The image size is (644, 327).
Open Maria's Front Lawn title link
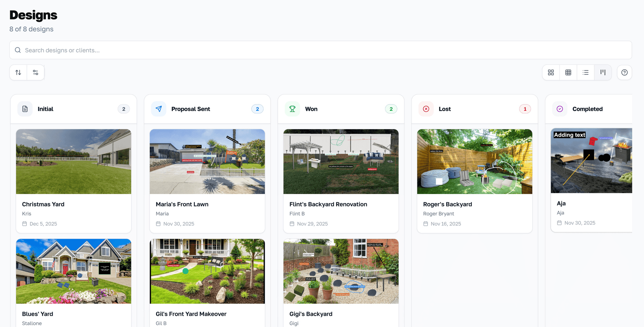[x=182, y=204]
